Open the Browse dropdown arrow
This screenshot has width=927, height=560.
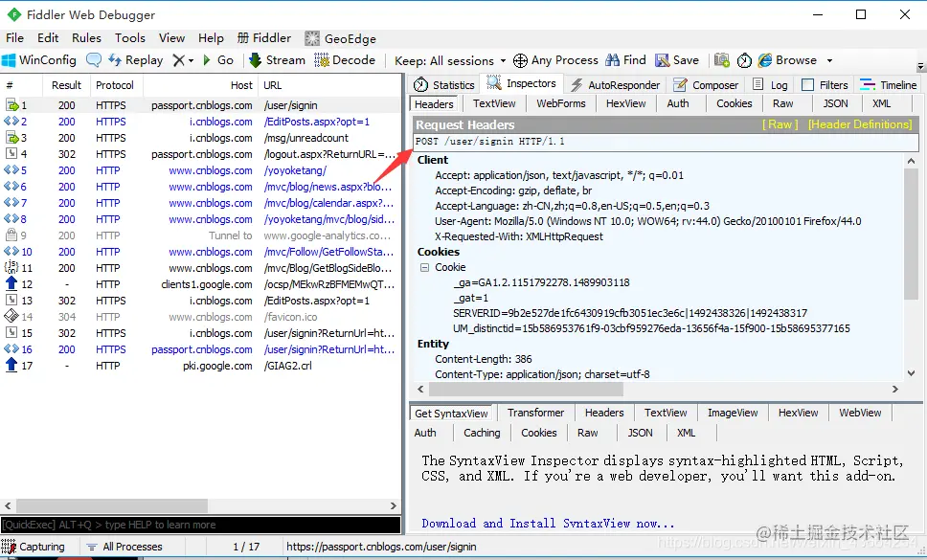[829, 60]
